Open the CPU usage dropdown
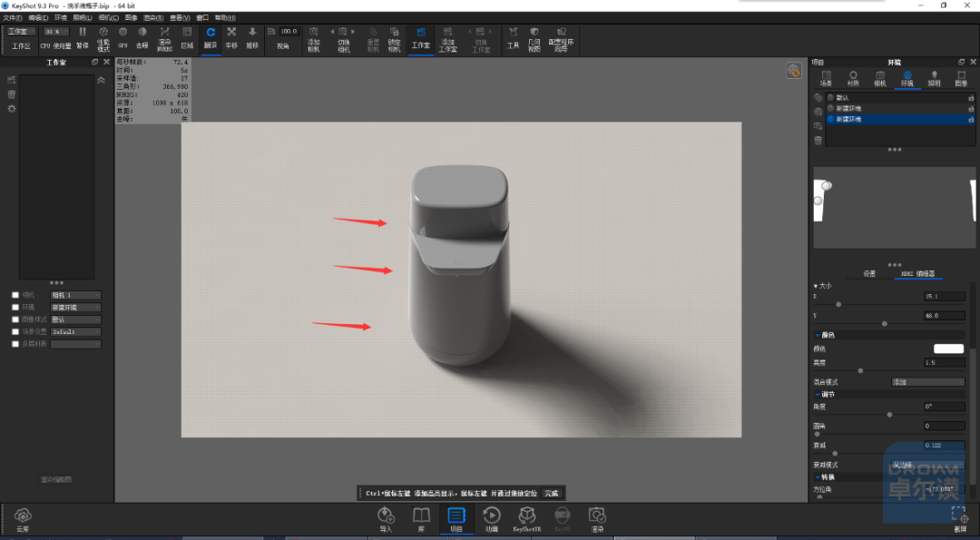 (56, 31)
